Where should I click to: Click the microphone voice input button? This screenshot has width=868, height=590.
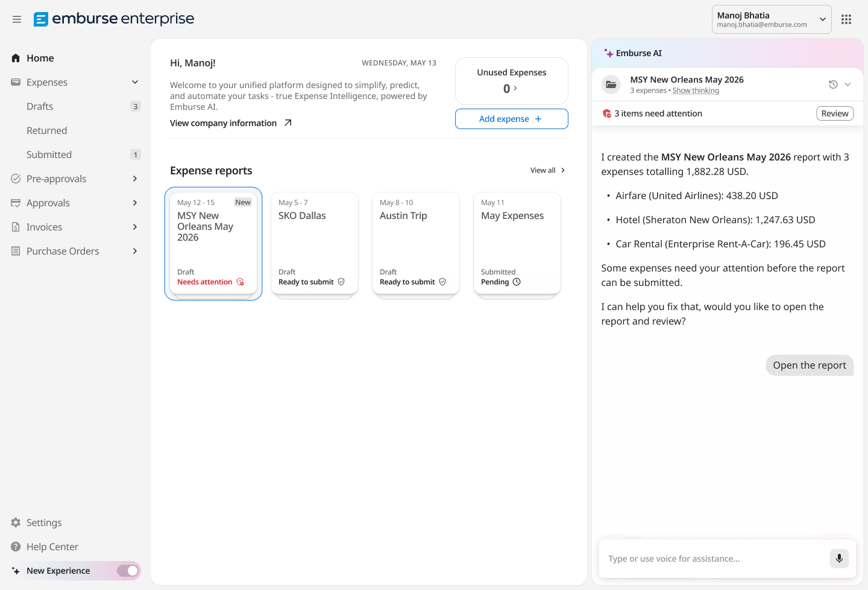click(839, 559)
